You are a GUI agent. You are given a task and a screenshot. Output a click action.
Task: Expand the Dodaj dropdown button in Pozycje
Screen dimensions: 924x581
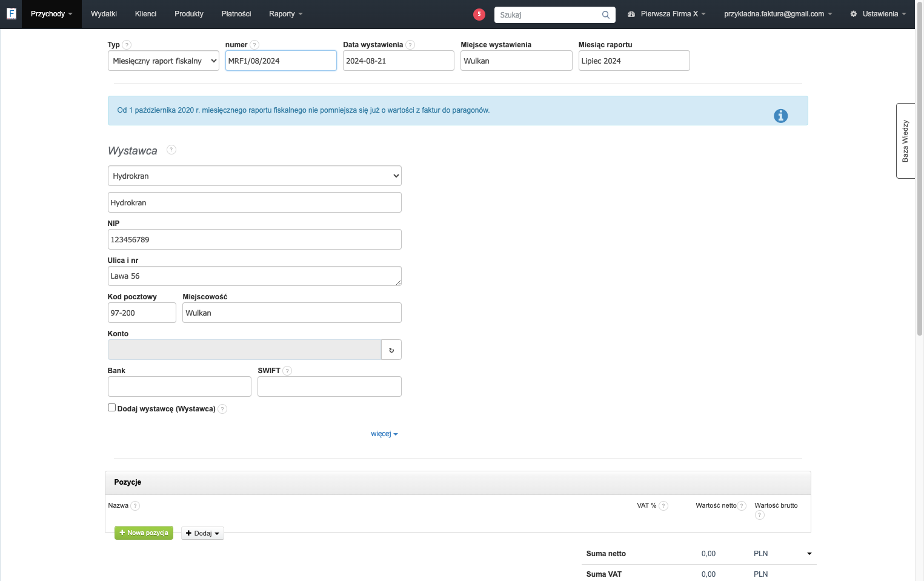coord(202,533)
